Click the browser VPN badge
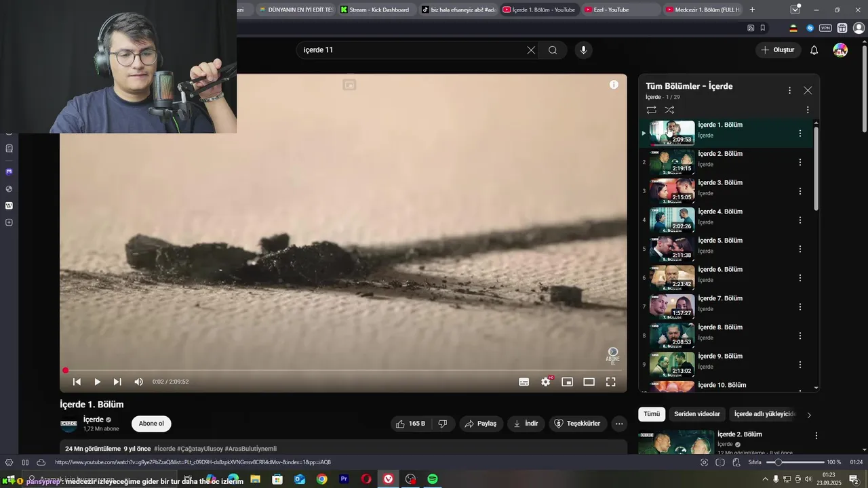The height and width of the screenshot is (488, 868). pyautogui.click(x=825, y=28)
